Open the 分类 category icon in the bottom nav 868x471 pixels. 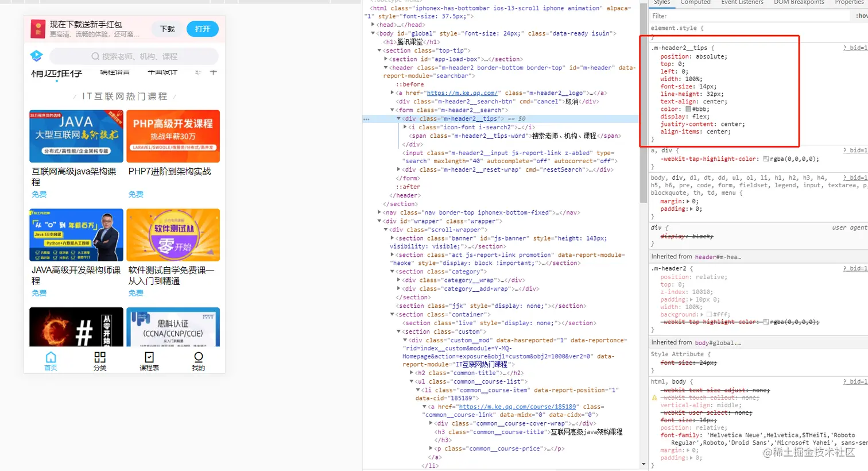click(x=100, y=361)
